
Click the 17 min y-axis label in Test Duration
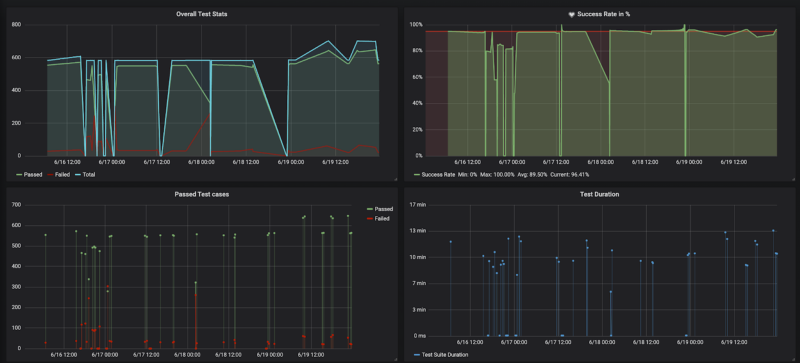(x=418, y=205)
